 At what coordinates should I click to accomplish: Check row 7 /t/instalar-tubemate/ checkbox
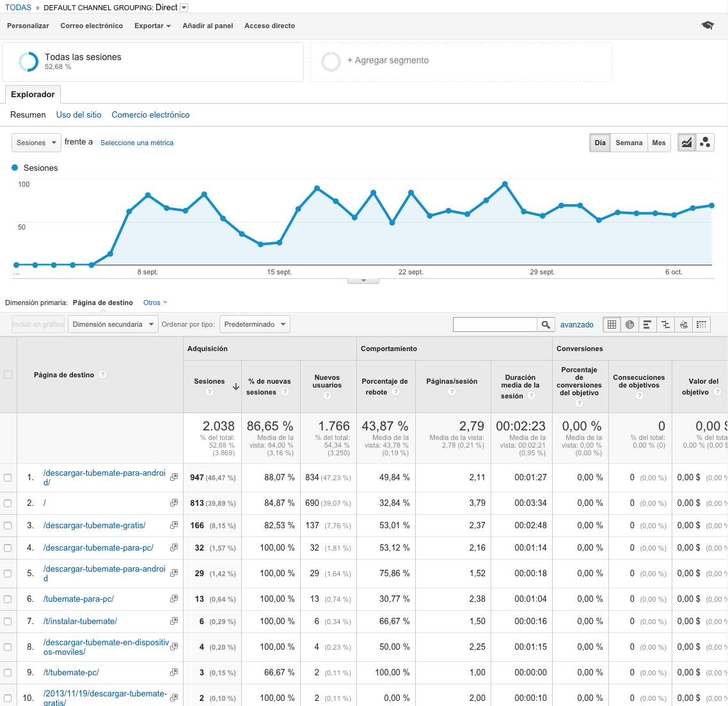tap(8, 622)
